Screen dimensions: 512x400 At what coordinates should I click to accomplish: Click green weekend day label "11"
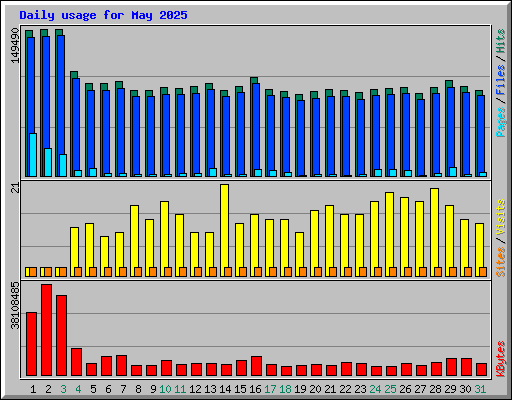(180, 389)
